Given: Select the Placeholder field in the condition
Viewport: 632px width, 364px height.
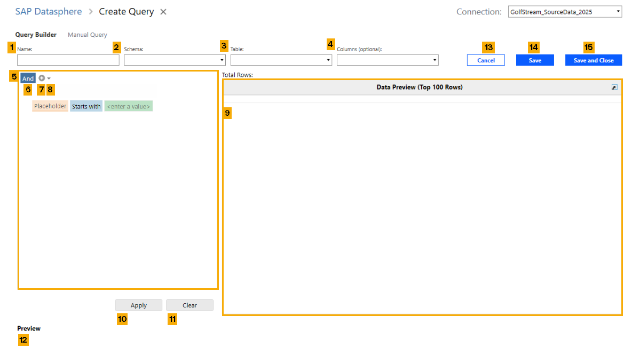Looking at the screenshot, I should (50, 106).
